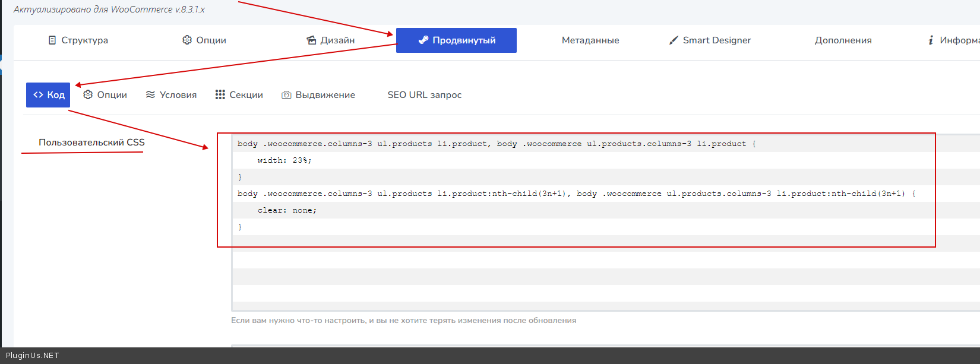Click the Секции grid icon
980x364 pixels.
click(x=220, y=95)
